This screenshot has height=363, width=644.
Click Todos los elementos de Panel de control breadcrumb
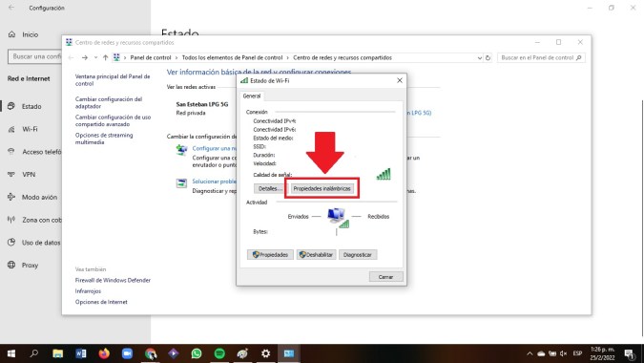(x=232, y=58)
